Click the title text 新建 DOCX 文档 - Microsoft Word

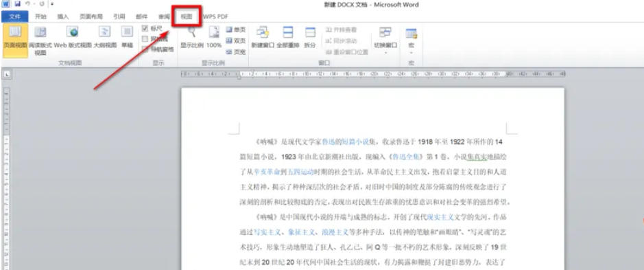click(371, 5)
